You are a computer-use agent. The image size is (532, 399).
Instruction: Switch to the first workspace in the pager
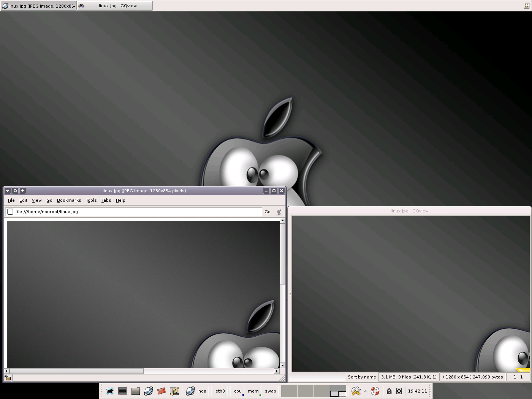(x=289, y=391)
